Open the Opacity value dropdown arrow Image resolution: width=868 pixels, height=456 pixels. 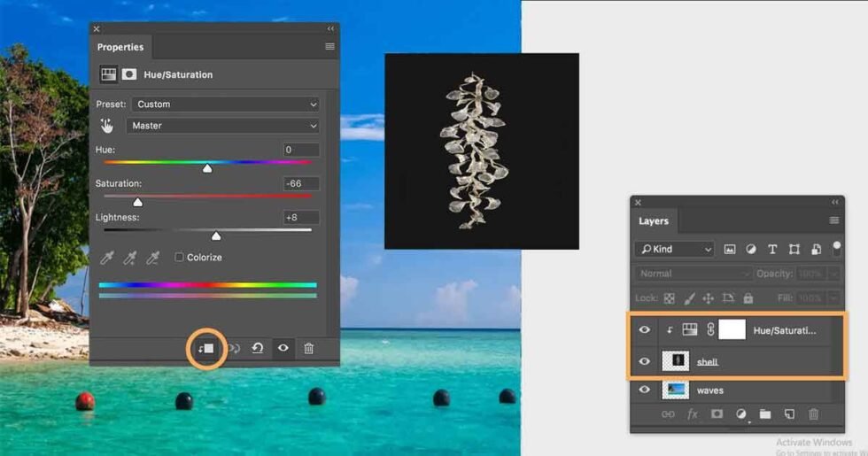(833, 274)
